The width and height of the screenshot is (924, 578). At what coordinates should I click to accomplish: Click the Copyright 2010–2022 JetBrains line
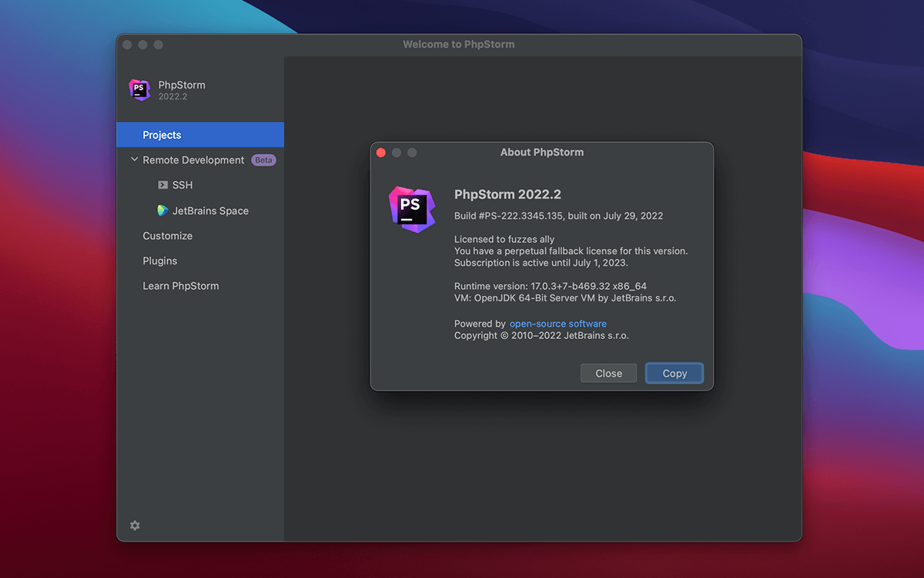pos(541,335)
